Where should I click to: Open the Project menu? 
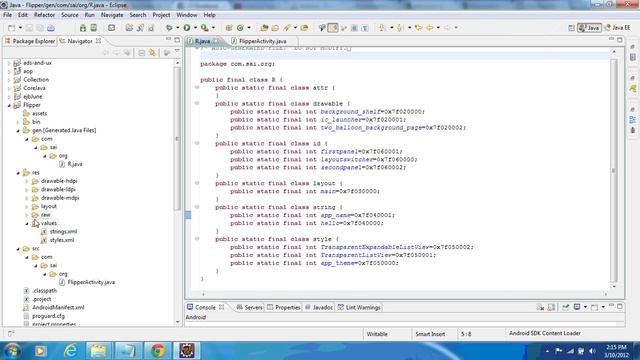click(x=161, y=15)
